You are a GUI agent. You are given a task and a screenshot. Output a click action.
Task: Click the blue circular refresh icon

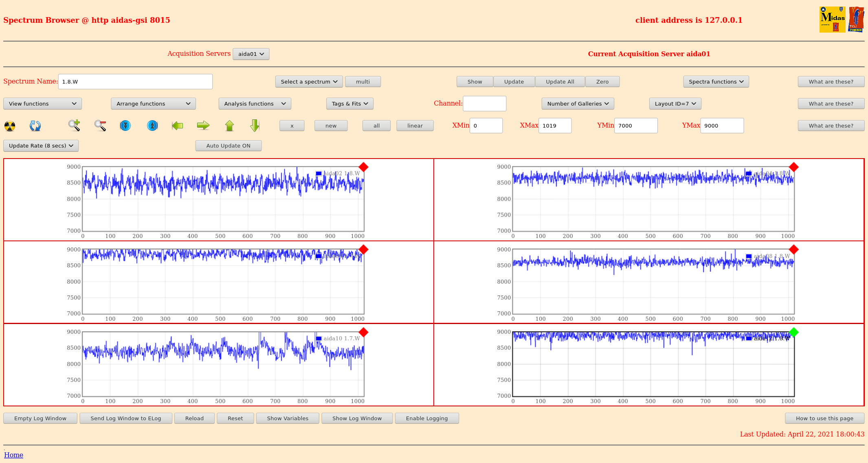pyautogui.click(x=35, y=126)
